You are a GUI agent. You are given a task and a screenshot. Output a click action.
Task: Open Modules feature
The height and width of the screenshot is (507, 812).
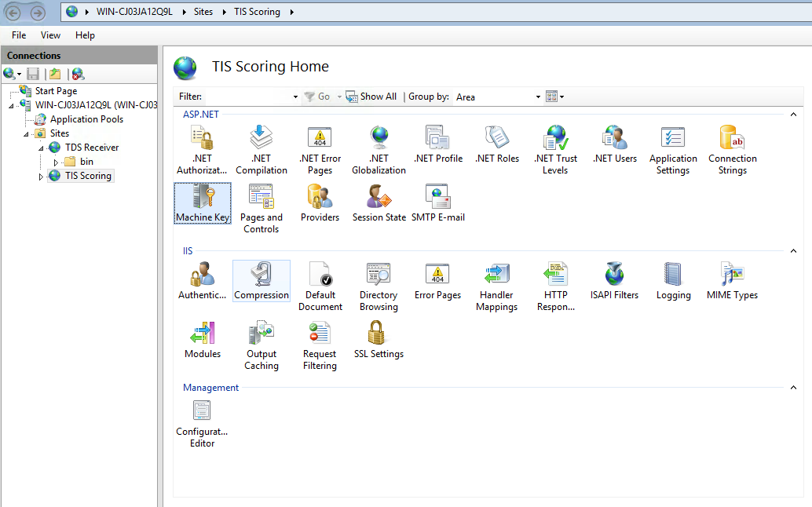(x=203, y=340)
